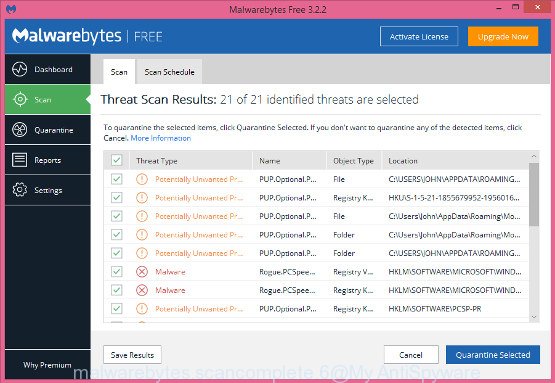The image size is (555, 383).
Task: Click Malware label in Registry K... row
Action: (x=170, y=290)
